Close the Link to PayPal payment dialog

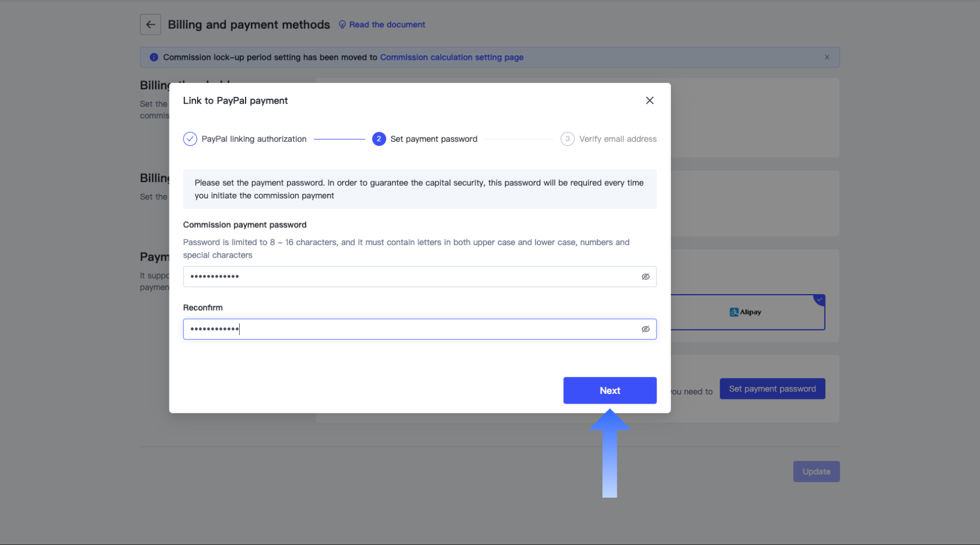coord(649,100)
